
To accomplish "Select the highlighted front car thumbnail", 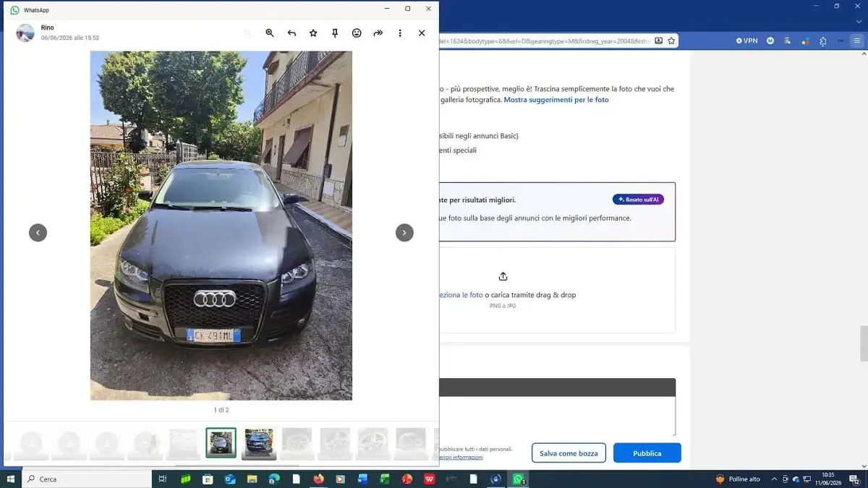I will (x=221, y=442).
